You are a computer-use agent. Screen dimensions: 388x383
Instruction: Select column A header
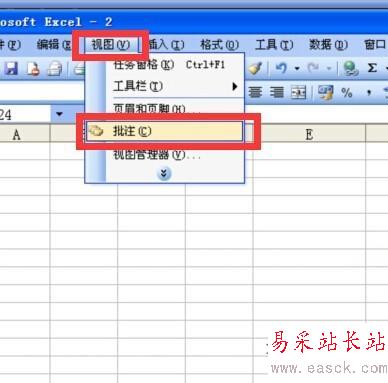(x=16, y=135)
